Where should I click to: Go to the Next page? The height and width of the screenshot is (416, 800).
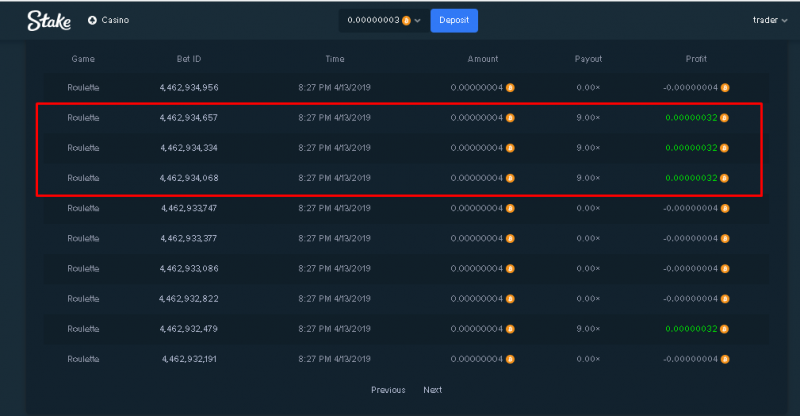[433, 390]
